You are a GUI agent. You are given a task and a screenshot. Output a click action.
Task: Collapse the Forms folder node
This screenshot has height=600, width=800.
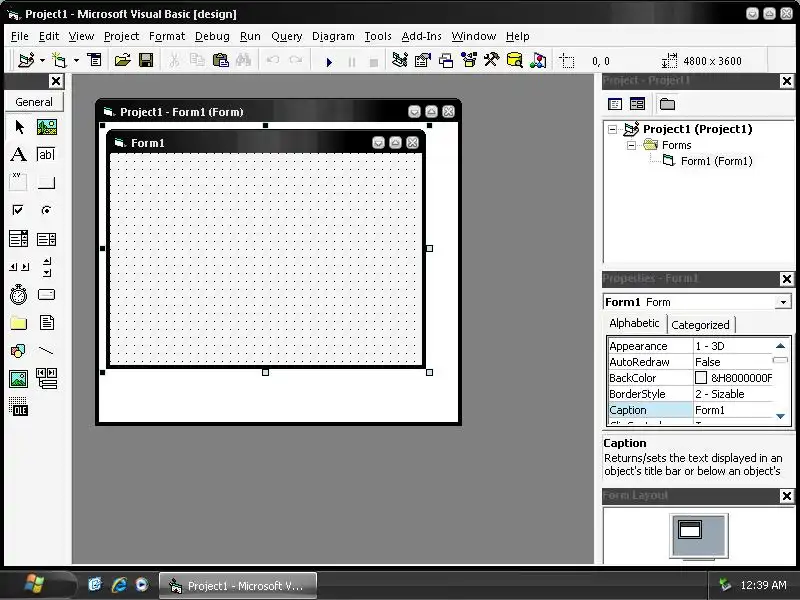coord(631,145)
